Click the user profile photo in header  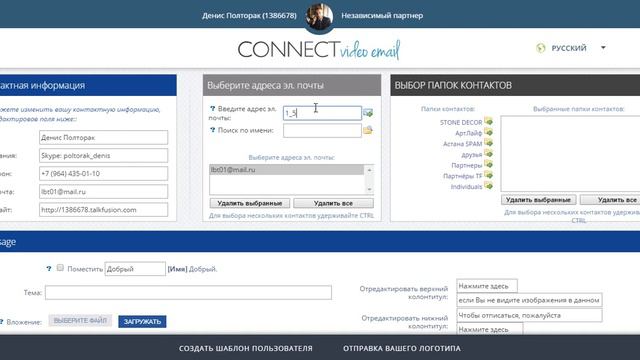(319, 17)
